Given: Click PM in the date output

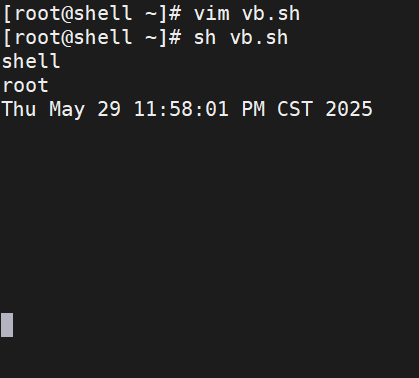Looking at the screenshot, I should point(253,109).
